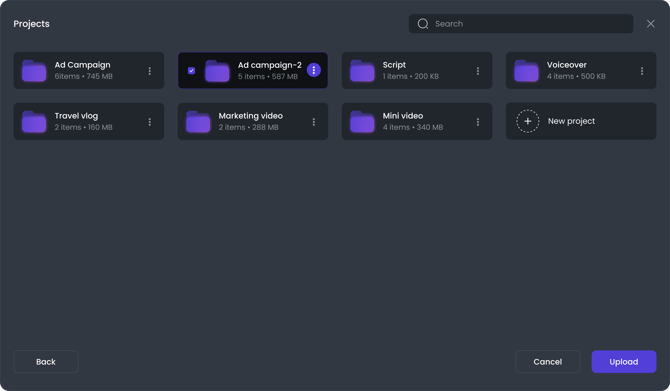Select the Mini video project name
Viewport: 670px width, 391px height.
(x=403, y=116)
